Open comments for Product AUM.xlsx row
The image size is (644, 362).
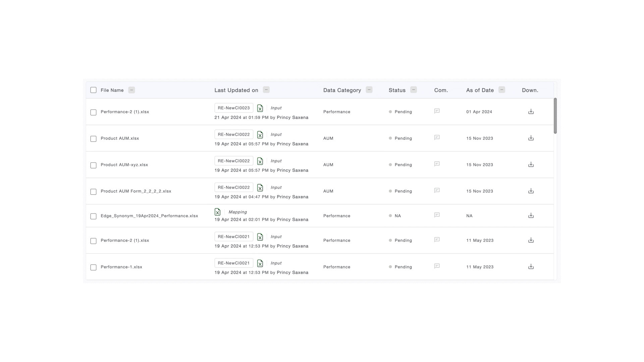(x=437, y=138)
